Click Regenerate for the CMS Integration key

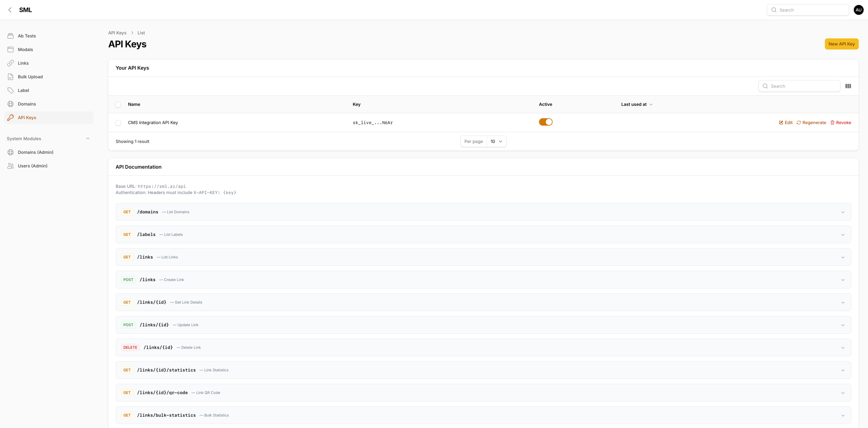click(x=811, y=123)
